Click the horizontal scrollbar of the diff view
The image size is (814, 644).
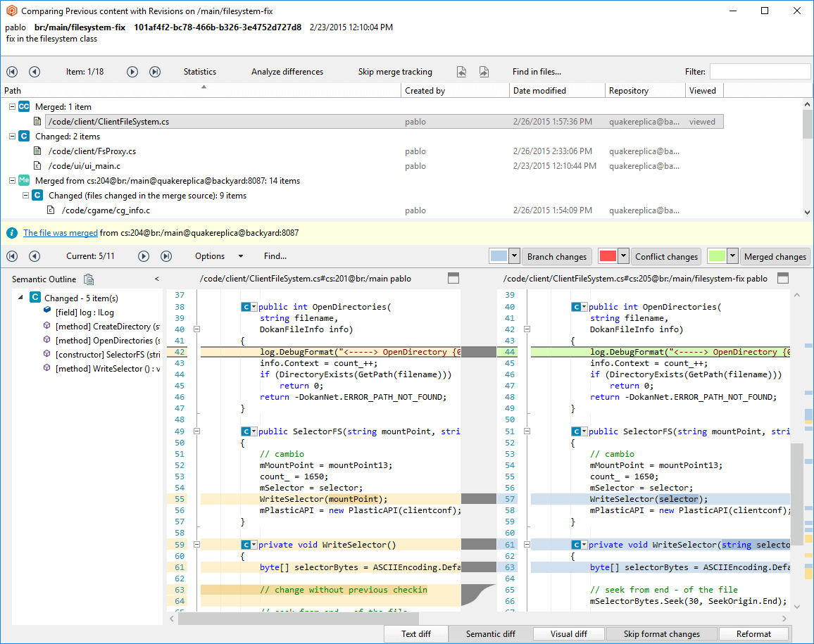[299, 619]
